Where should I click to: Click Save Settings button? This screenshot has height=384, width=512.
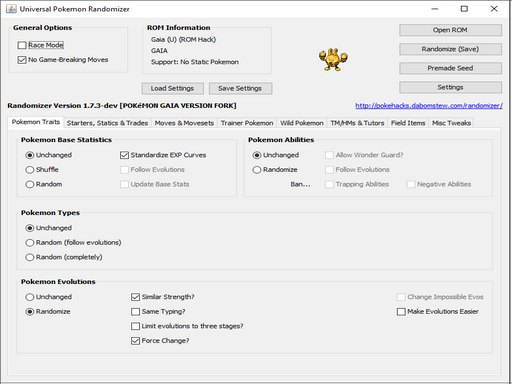240,88
